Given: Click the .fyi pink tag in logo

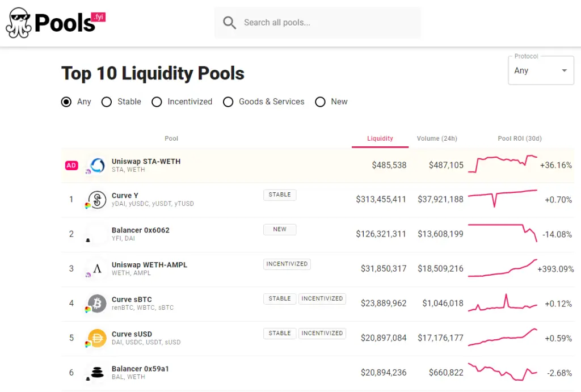Looking at the screenshot, I should pyautogui.click(x=99, y=17).
